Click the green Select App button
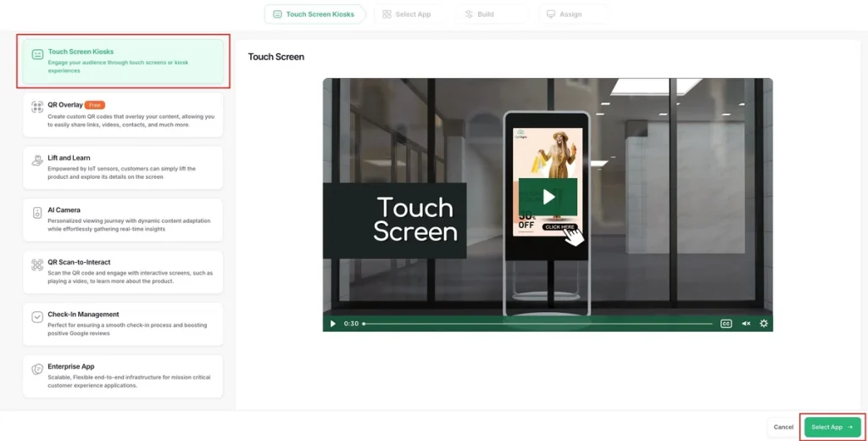The image size is (868, 441). [x=832, y=427]
